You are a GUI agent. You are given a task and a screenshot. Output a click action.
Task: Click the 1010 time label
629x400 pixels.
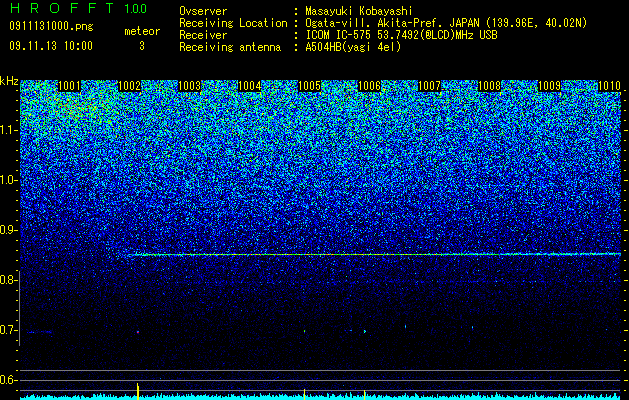tap(609, 86)
